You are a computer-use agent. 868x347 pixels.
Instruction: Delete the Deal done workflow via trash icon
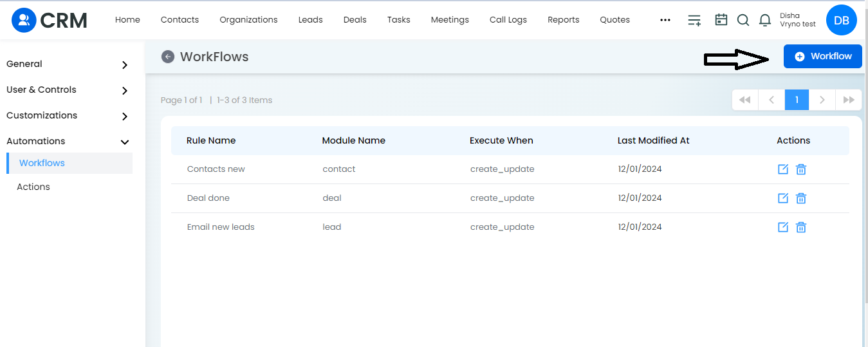801,198
